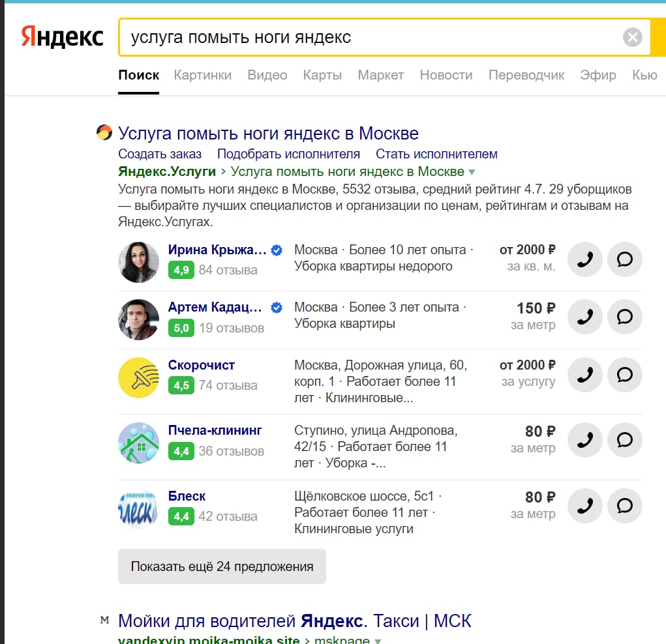The image size is (666, 644).
Task: Start a chat with Скорочист
Action: (624, 374)
